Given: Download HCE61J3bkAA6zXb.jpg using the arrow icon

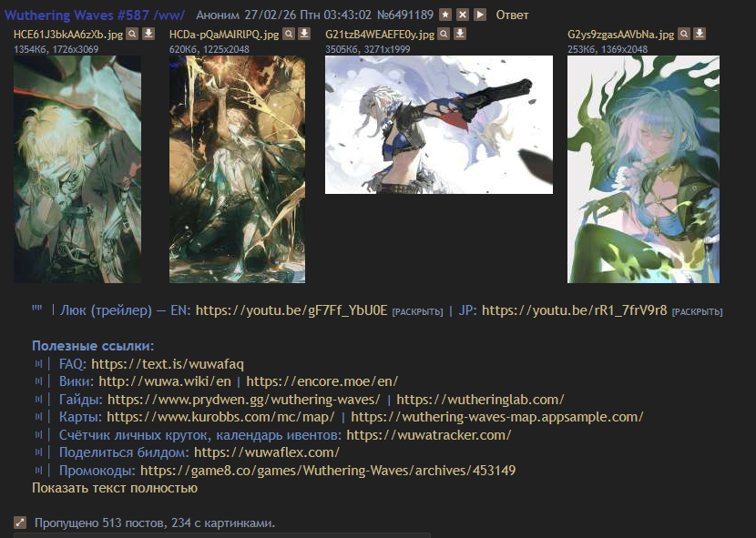Looking at the screenshot, I should (149, 34).
